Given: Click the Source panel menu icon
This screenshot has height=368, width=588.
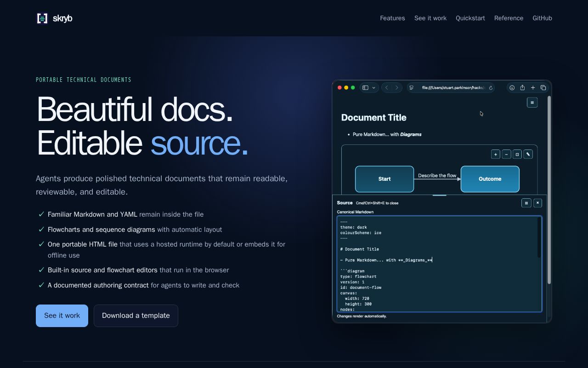Looking at the screenshot, I should tap(526, 203).
